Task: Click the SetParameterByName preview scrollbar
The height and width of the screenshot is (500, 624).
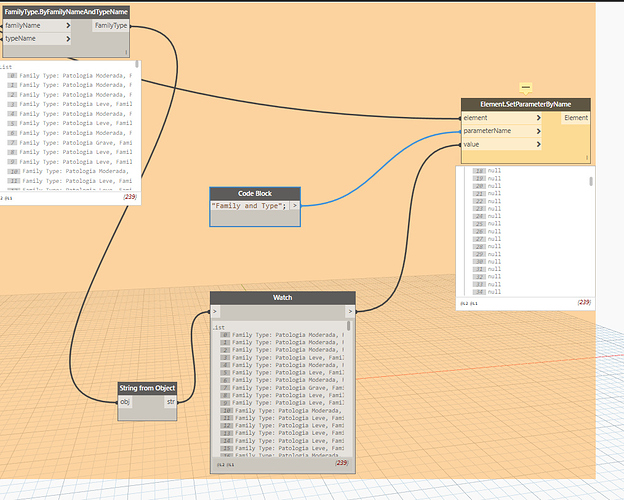Action: (591, 181)
